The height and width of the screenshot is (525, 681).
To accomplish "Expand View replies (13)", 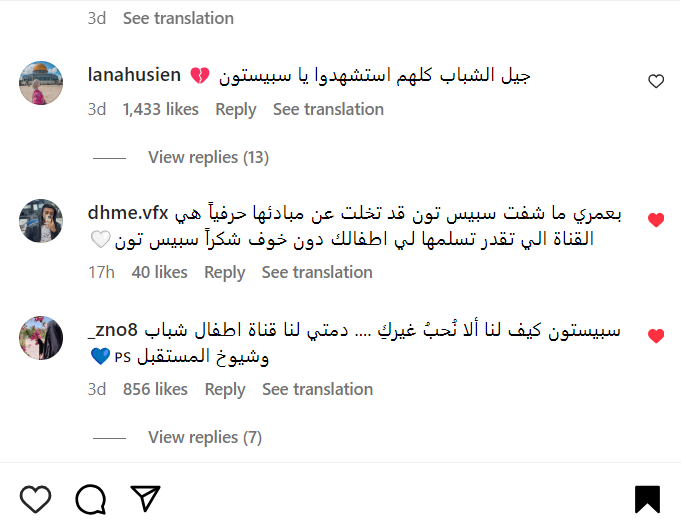I will (x=208, y=157).
